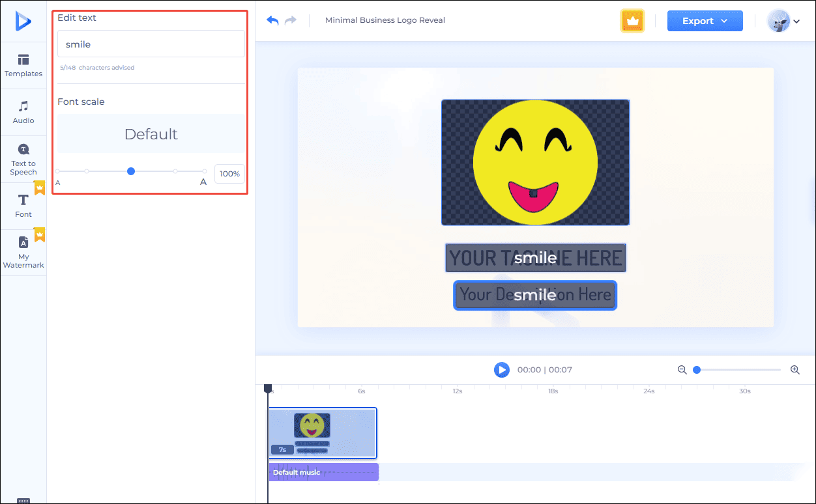Screen dimensions: 816x504
Task: Open the Font panel
Action: click(x=23, y=204)
